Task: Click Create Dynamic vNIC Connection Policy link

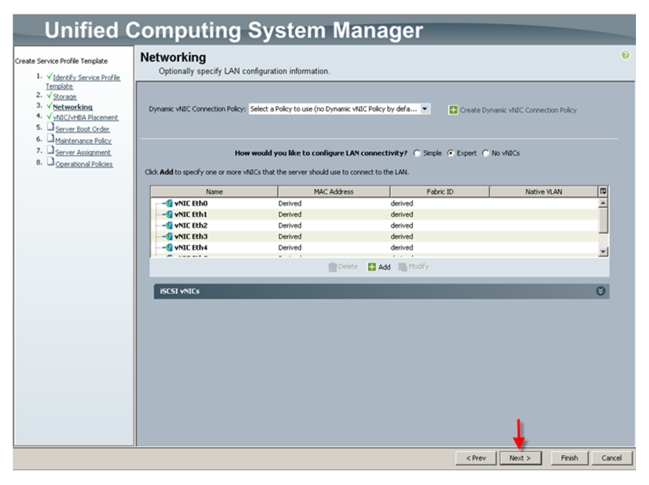Action: click(x=518, y=110)
